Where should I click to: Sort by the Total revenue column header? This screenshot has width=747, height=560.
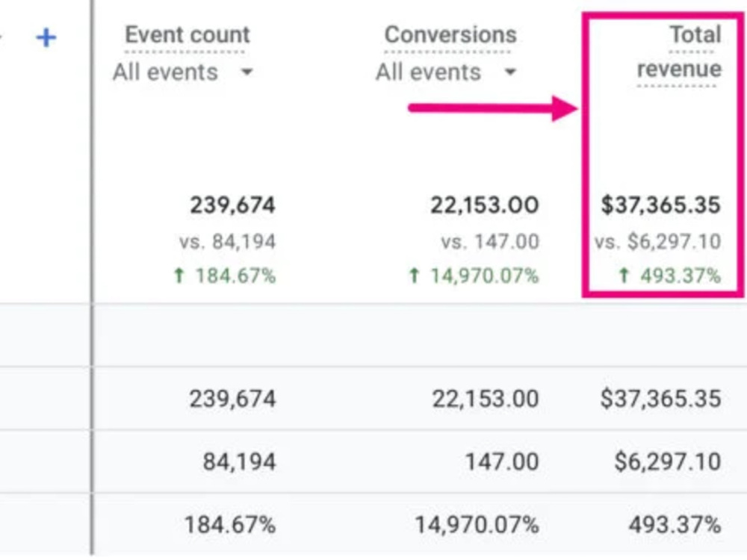tap(679, 52)
